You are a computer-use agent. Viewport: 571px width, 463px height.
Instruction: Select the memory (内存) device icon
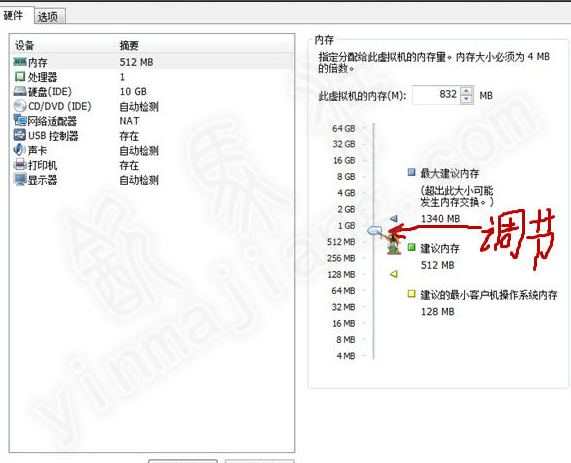[x=20, y=62]
